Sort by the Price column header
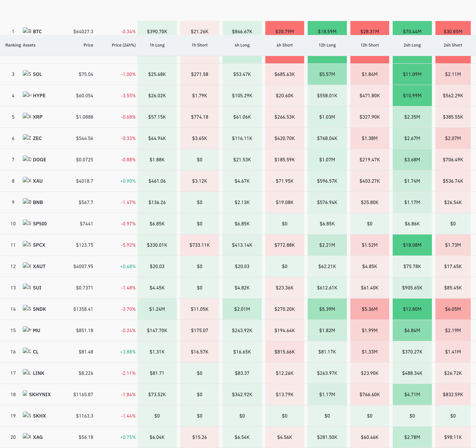 [x=88, y=45]
